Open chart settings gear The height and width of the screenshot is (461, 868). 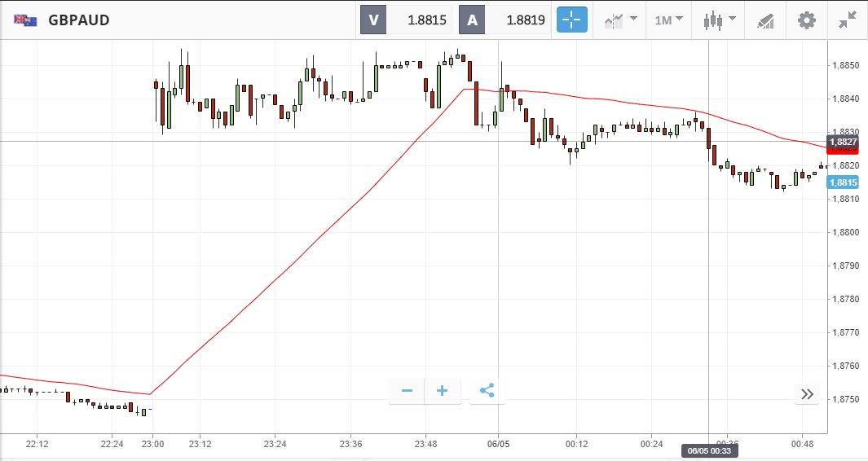coord(806,20)
